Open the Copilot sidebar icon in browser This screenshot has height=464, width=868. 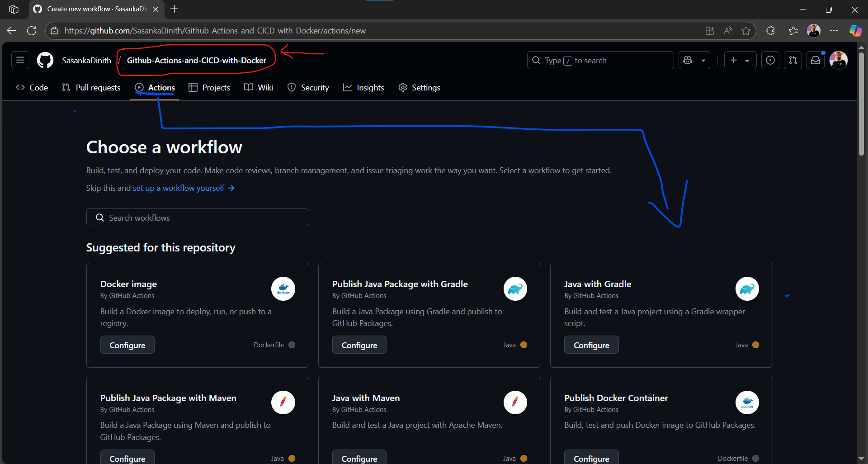tap(855, 31)
